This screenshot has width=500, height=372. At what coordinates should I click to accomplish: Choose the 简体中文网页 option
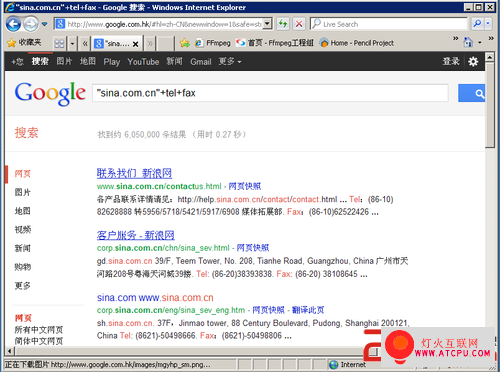[39, 341]
